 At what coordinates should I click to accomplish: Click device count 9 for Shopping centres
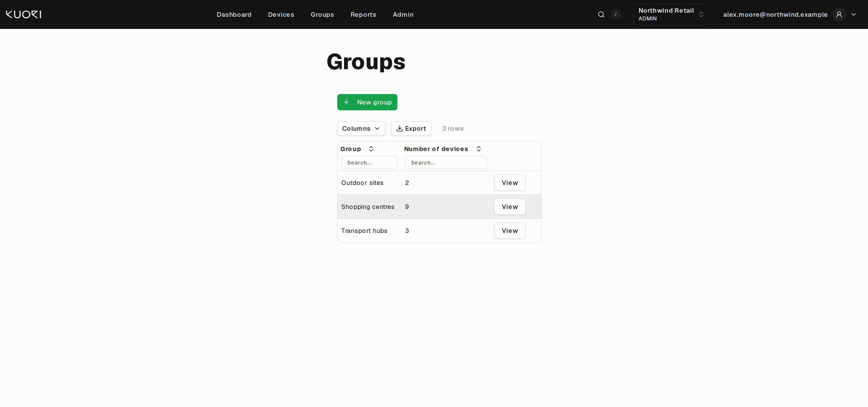point(407,206)
